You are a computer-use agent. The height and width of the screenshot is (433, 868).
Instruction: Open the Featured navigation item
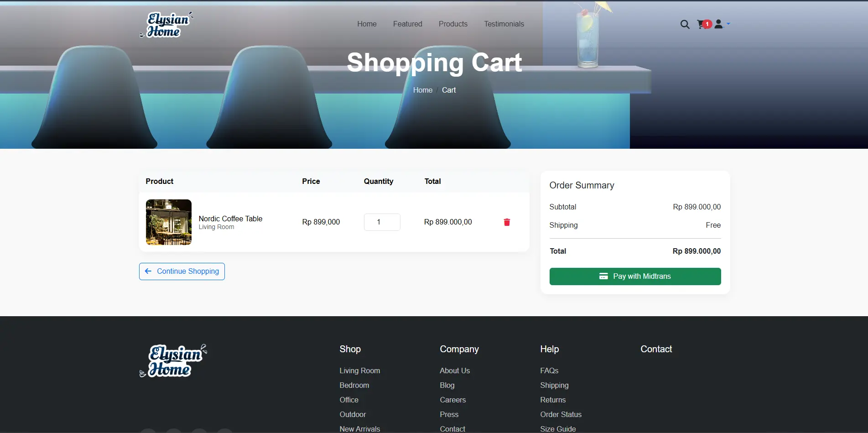point(407,24)
